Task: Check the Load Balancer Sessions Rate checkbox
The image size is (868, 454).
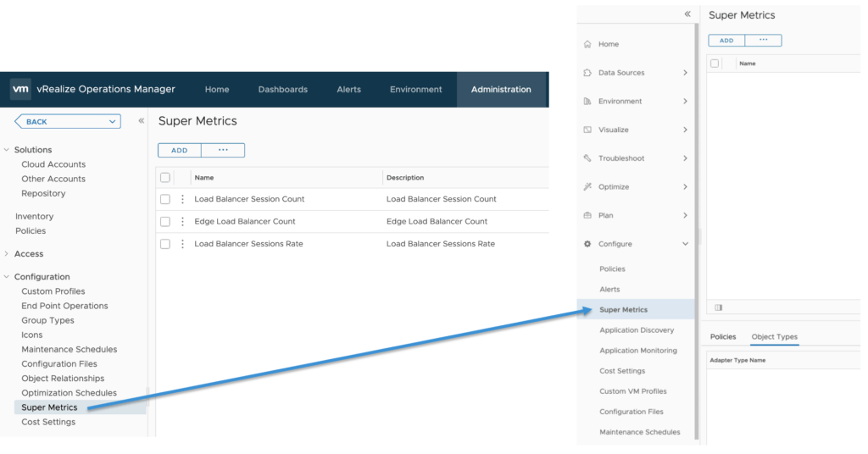Action: point(165,244)
